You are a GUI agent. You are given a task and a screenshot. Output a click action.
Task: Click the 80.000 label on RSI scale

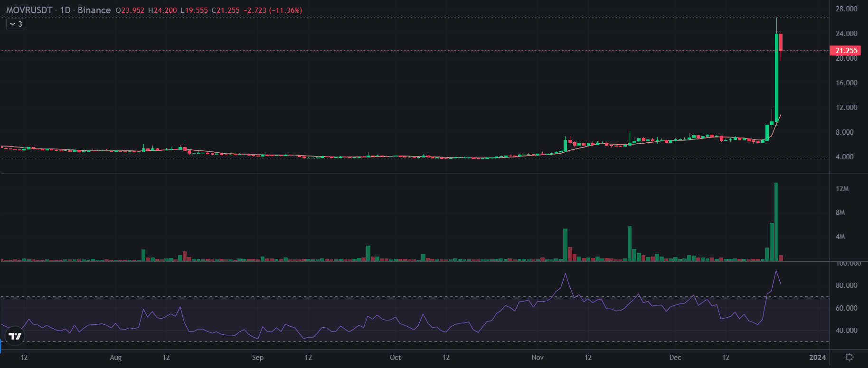coord(846,285)
